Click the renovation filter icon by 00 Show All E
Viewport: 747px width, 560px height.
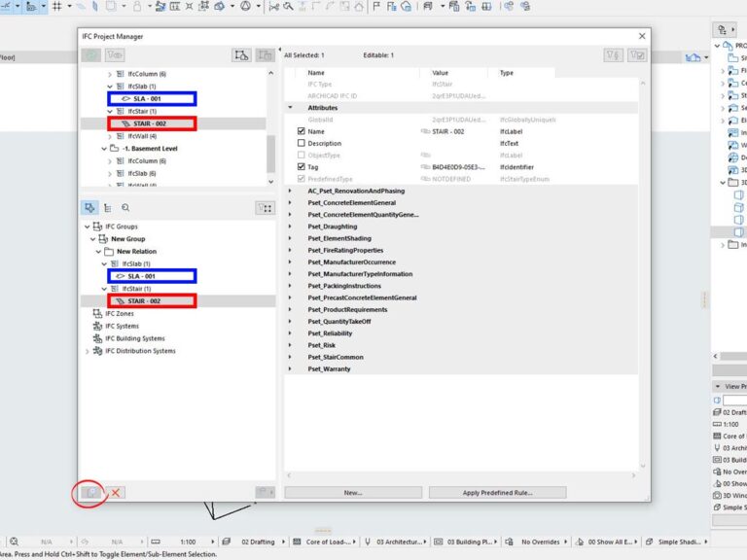click(x=580, y=542)
